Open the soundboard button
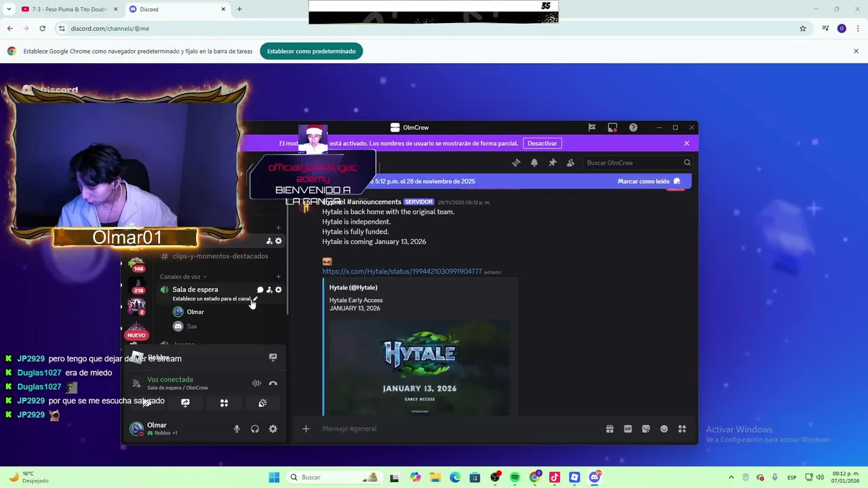Image resolution: width=868 pixels, height=488 pixels. click(262, 403)
